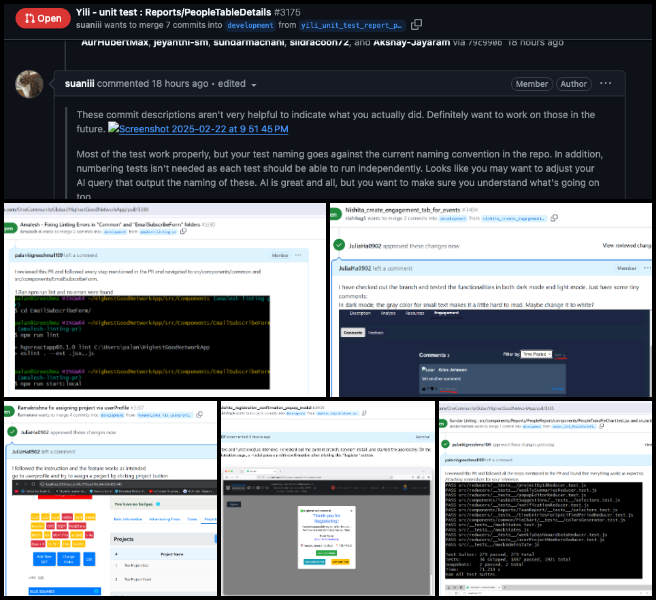Click the Aksnay-Jayaram reviewer name
Image resolution: width=656 pixels, height=600 pixels.
411,42
